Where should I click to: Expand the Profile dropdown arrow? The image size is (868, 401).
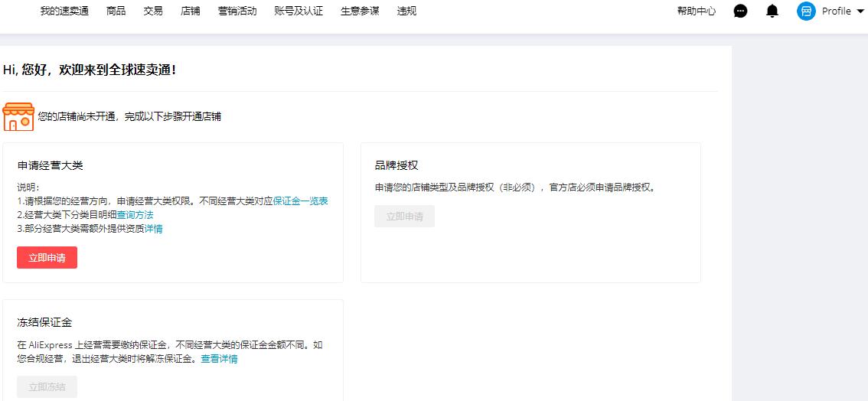pos(860,11)
